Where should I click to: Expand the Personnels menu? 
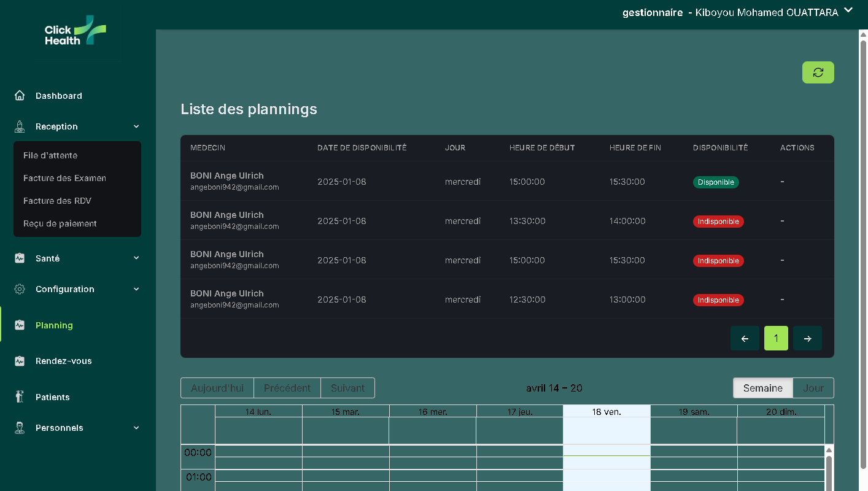coord(136,428)
